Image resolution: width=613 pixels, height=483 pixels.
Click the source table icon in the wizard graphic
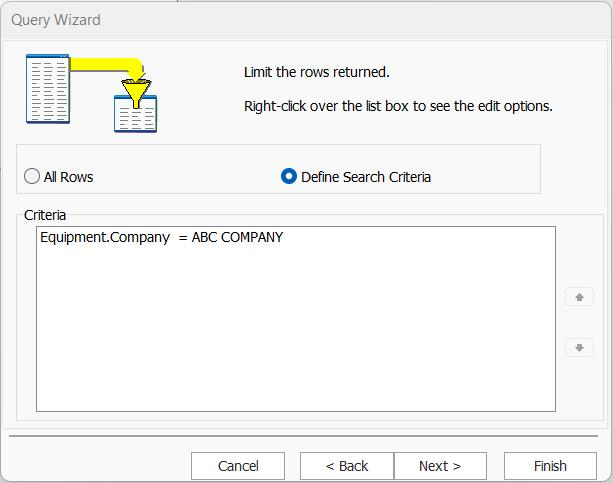(47, 89)
